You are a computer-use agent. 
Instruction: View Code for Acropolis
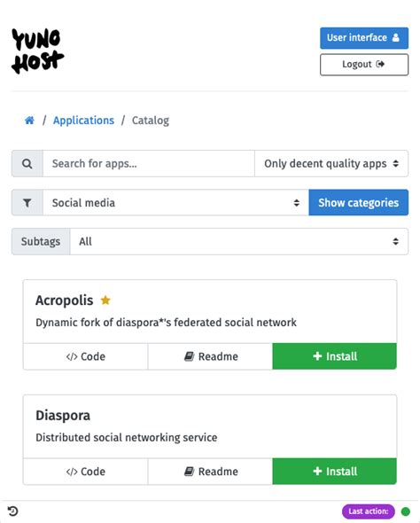point(86,356)
